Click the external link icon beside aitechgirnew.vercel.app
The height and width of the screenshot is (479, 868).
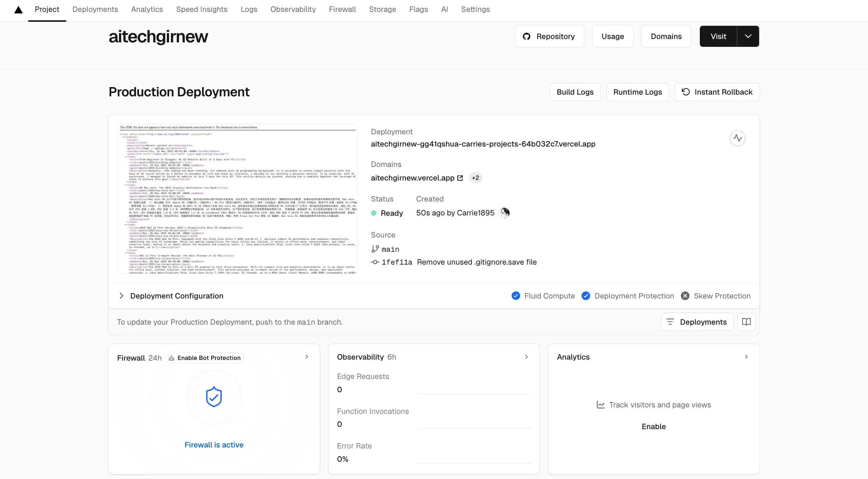click(460, 178)
